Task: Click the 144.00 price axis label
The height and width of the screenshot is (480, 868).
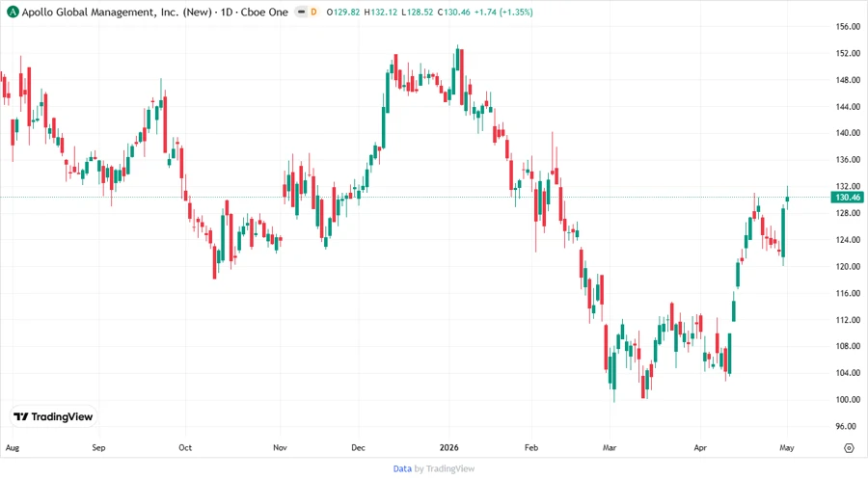Action: (x=848, y=106)
